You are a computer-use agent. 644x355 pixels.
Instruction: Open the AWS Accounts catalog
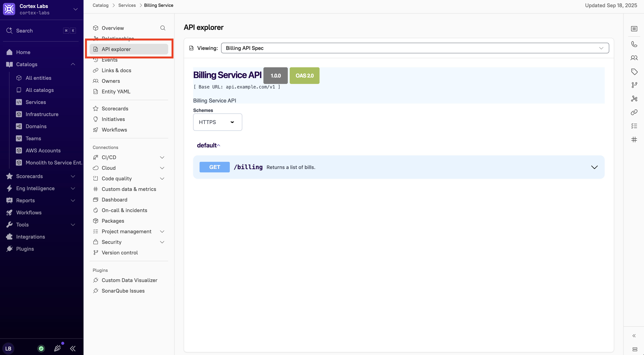[x=43, y=150]
